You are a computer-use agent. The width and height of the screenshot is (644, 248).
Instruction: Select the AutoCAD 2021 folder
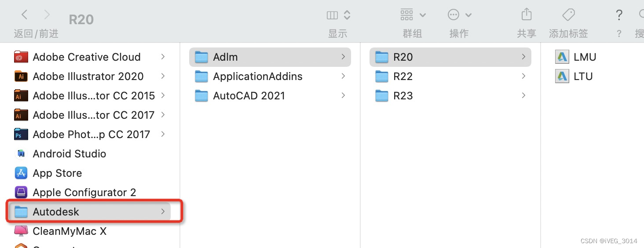pos(249,95)
